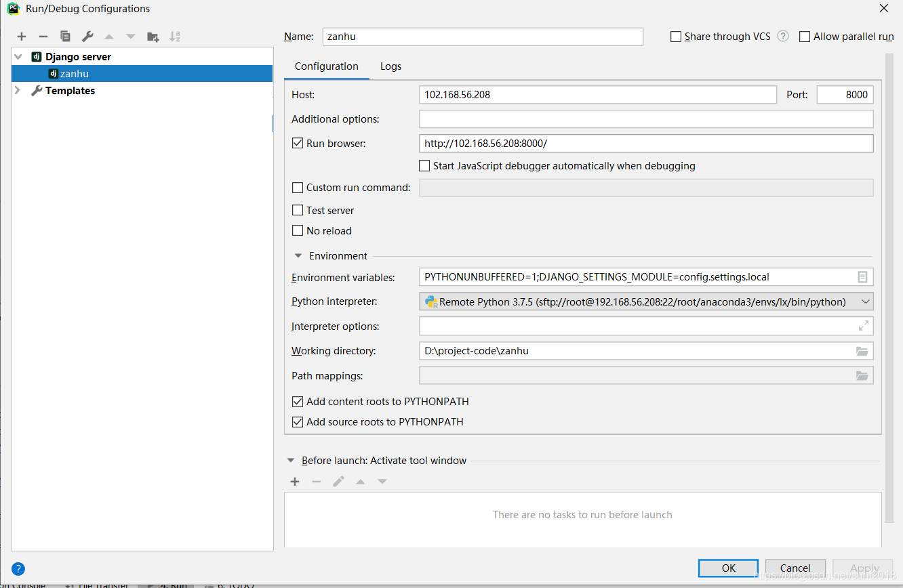Screen dimensions: 903x588
Task: Close the Run/Debug Configurations dialog
Action: [884, 9]
